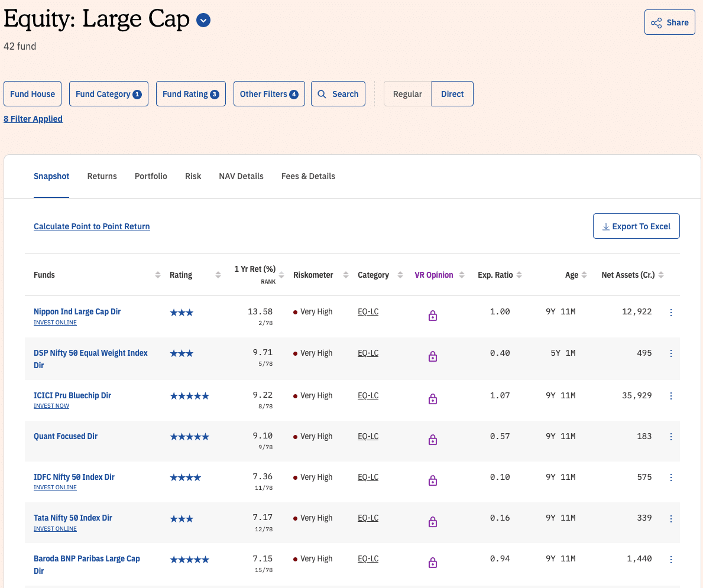The height and width of the screenshot is (588, 703).
Task: Sort by Rating column arrows
Action: [x=218, y=275]
